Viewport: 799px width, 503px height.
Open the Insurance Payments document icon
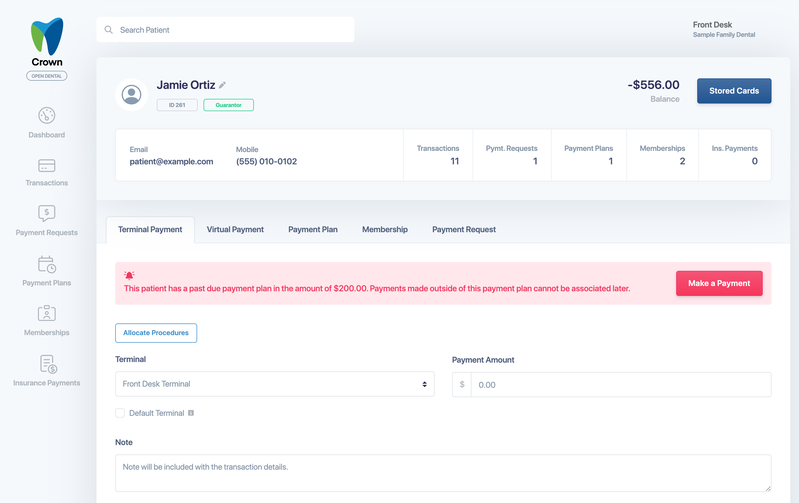(48, 364)
